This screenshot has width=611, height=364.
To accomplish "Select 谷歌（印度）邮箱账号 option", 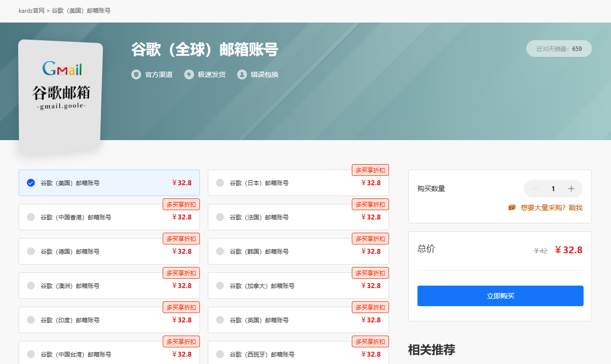I will tap(109, 320).
